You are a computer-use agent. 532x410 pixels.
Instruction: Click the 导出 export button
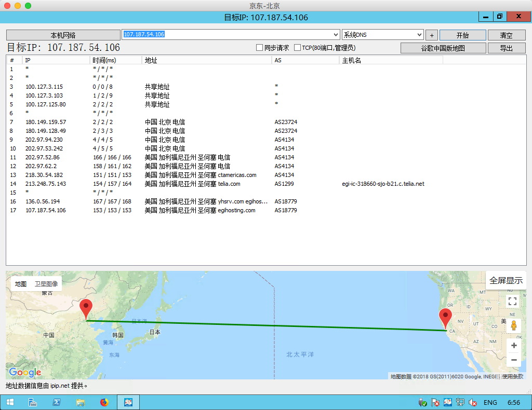506,48
